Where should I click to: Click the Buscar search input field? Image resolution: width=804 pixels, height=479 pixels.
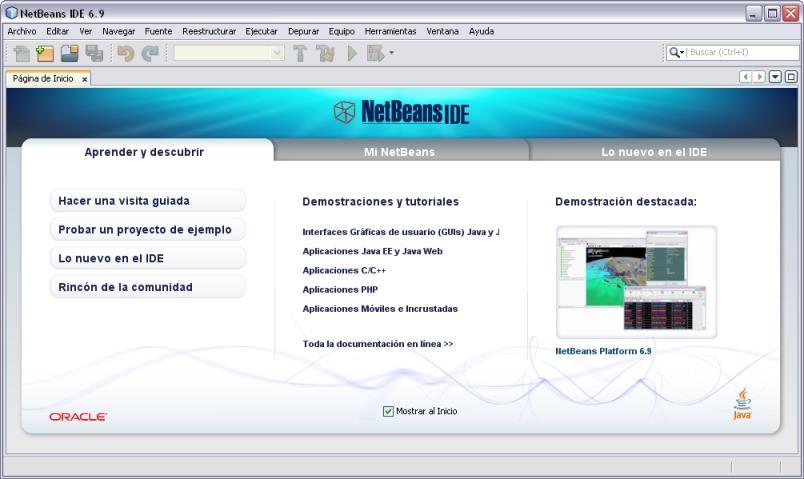(x=742, y=52)
